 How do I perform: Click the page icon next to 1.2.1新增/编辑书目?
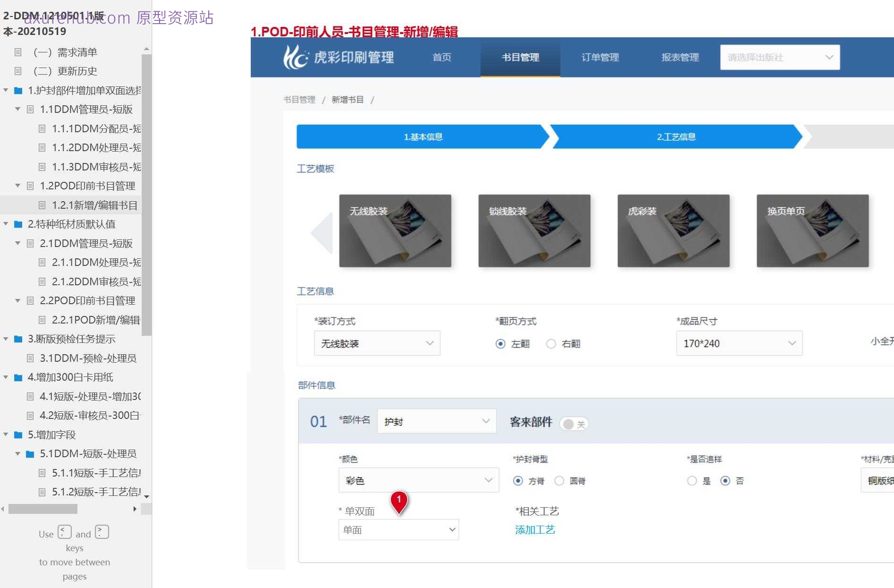(x=42, y=205)
